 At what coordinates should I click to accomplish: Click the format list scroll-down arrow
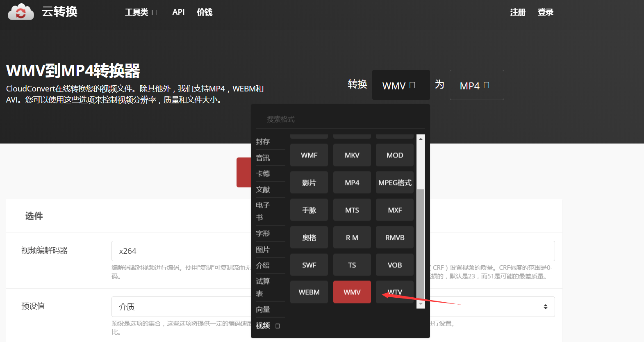(421, 304)
